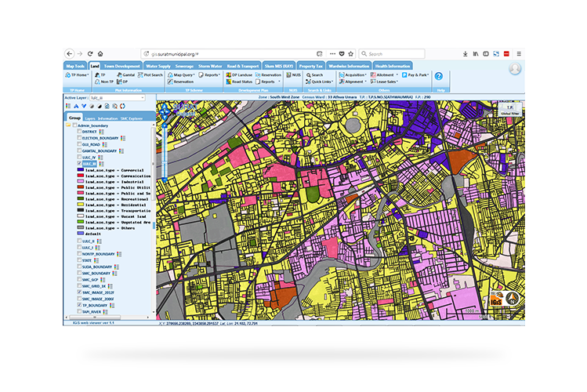Click the layer legend color-bar toolbar icon
Image resolution: width=587 pixels, height=392 pixels.
[x=68, y=107]
